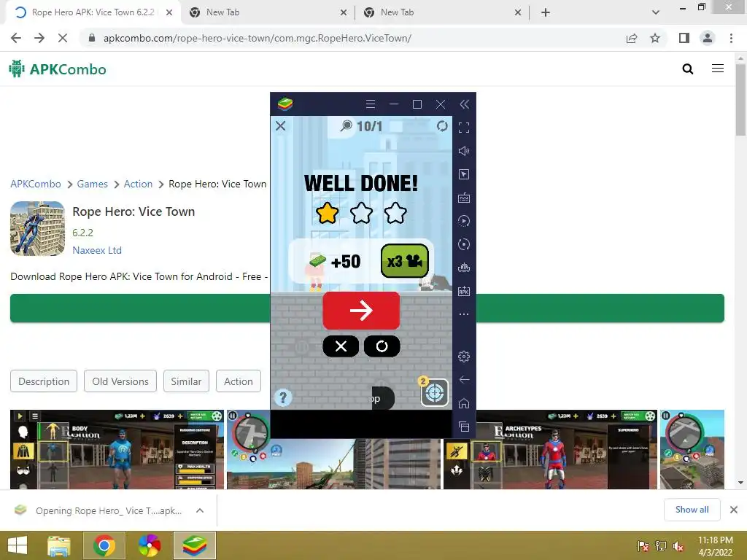This screenshot has height=560, width=747.
Task: Stop the page loading
Action: tap(63, 38)
